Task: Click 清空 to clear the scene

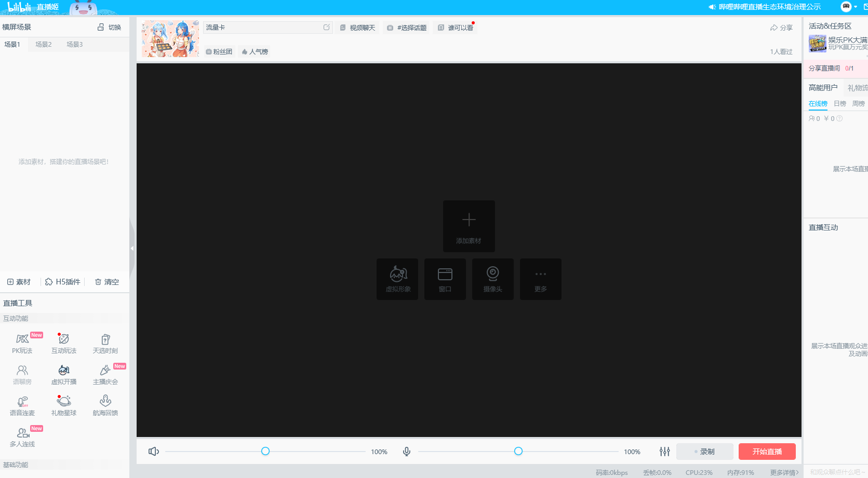Action: [107, 282]
